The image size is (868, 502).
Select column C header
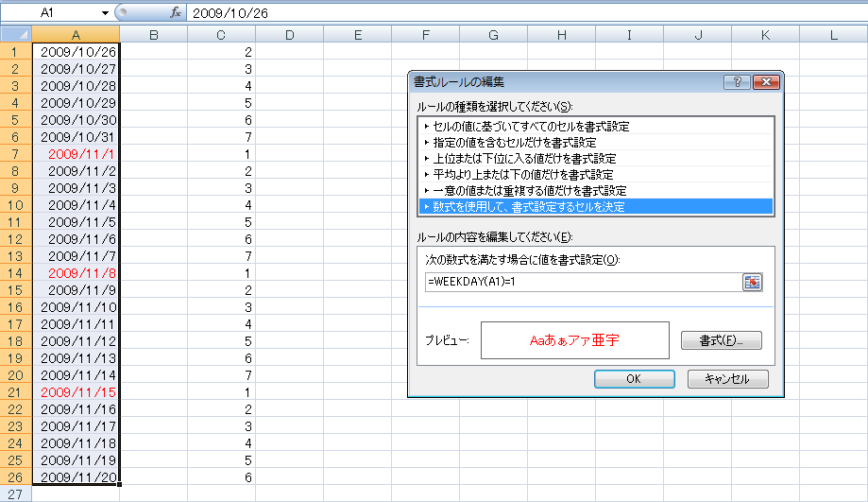pyautogui.click(x=221, y=35)
